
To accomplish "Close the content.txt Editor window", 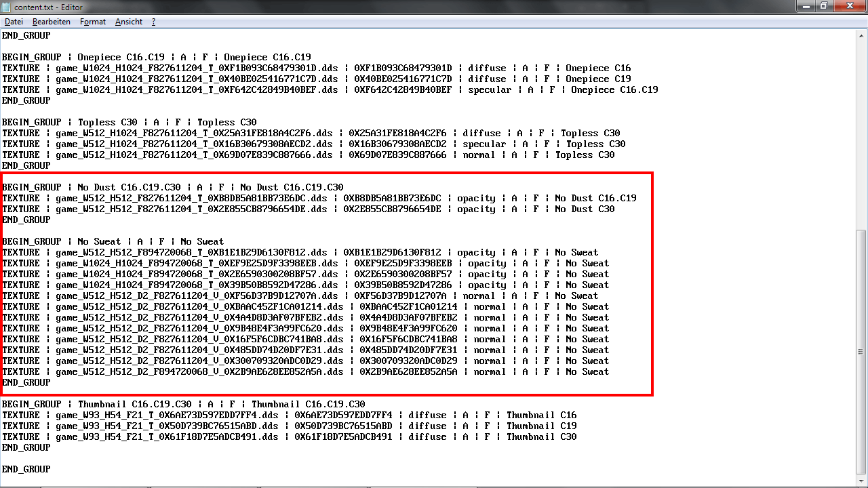I will pos(849,6).
